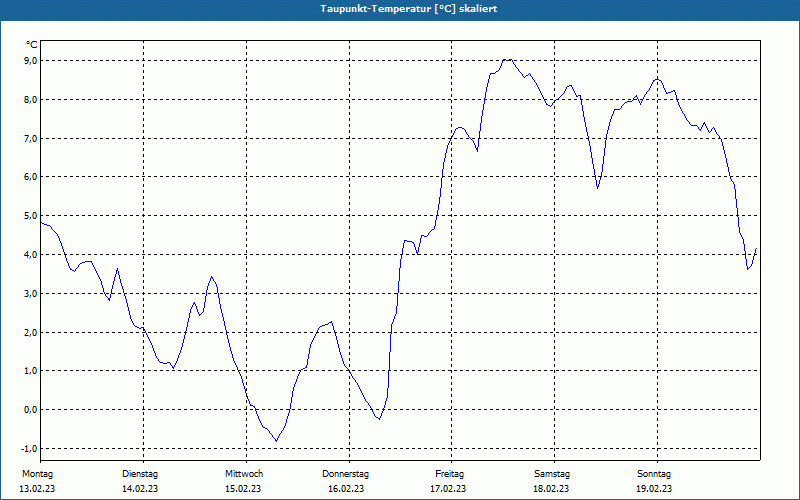Select the '9,0' y-axis value

pos(31,61)
